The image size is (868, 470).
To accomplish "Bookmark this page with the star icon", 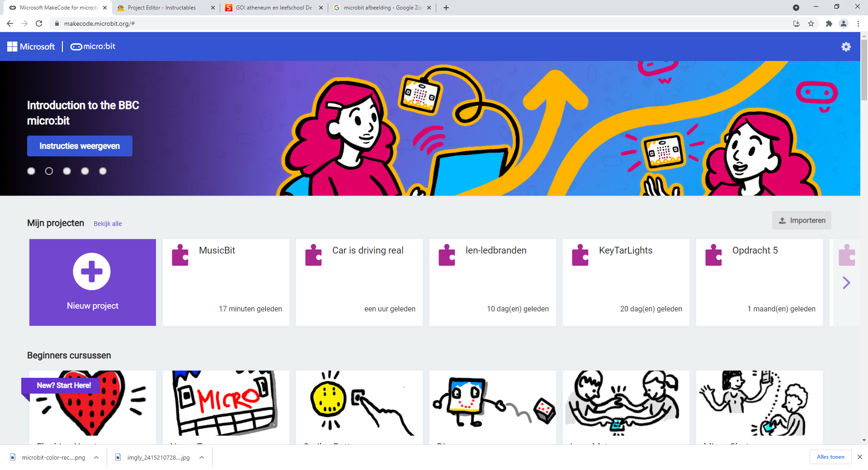I will pos(811,23).
